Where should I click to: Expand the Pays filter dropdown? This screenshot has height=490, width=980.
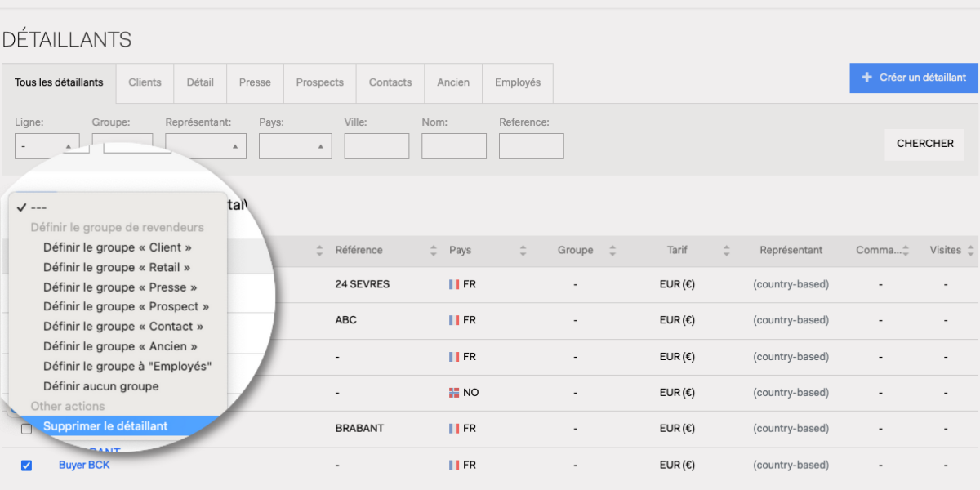click(296, 146)
